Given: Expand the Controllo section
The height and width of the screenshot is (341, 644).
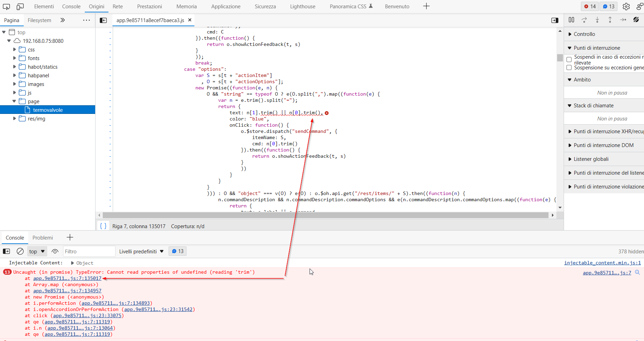Looking at the screenshot, I should coord(584,34).
